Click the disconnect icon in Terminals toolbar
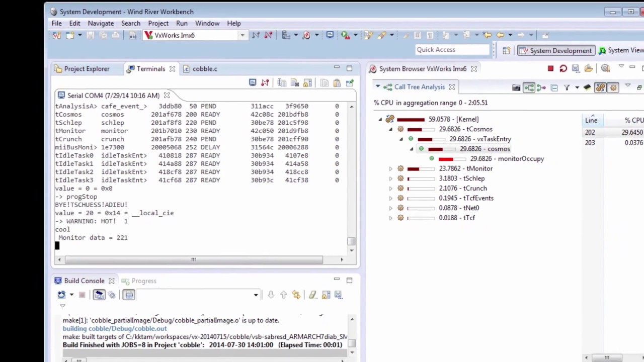Image resolution: width=644 pixels, height=362 pixels. [265, 82]
